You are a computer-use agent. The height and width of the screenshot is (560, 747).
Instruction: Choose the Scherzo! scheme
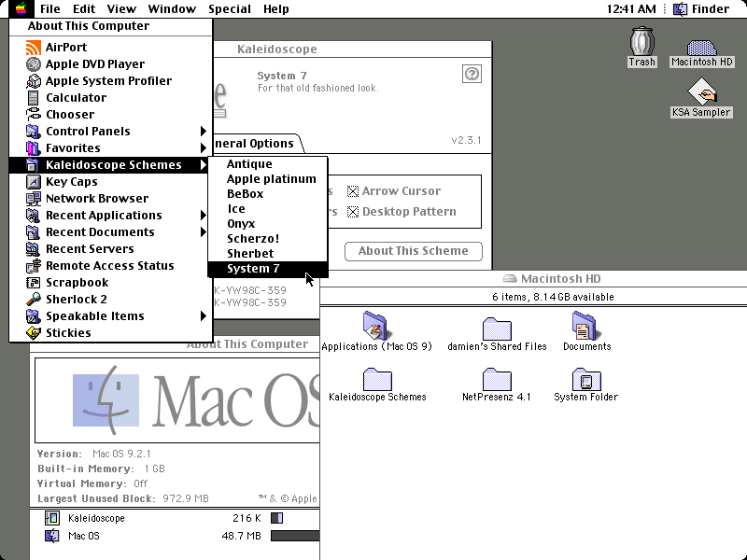click(268, 239)
